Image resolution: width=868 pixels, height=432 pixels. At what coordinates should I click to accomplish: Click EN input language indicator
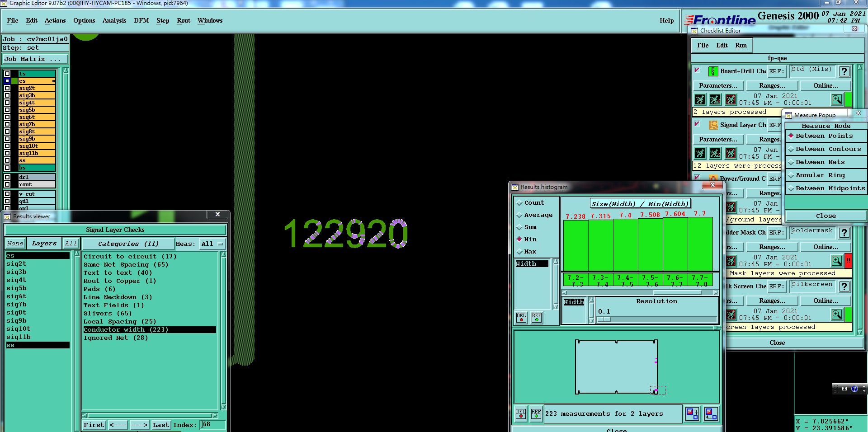pyautogui.click(x=844, y=389)
